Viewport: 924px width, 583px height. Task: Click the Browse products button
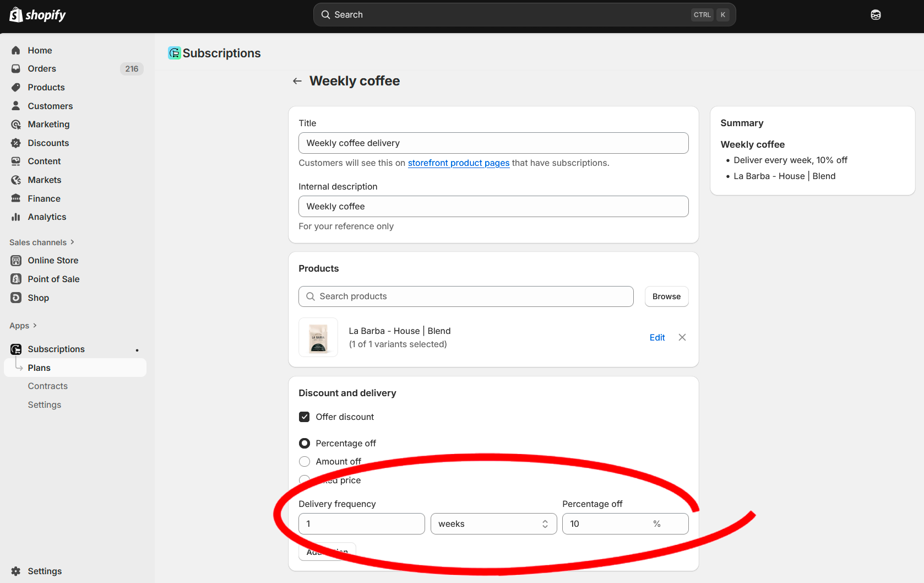666,296
